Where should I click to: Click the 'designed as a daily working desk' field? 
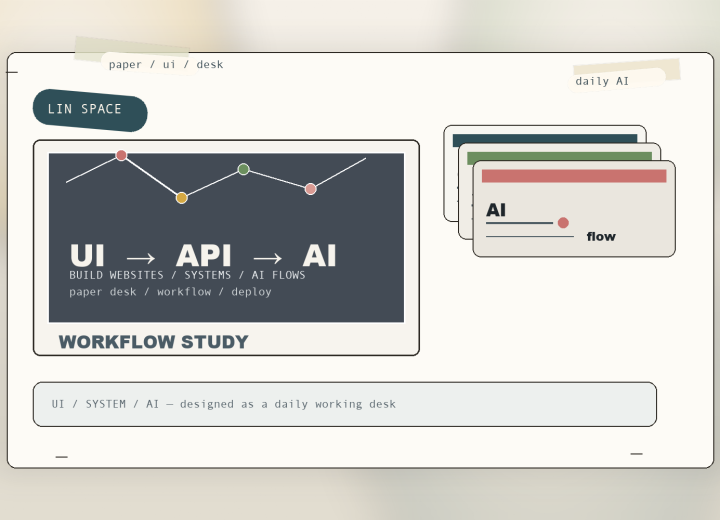(x=345, y=404)
